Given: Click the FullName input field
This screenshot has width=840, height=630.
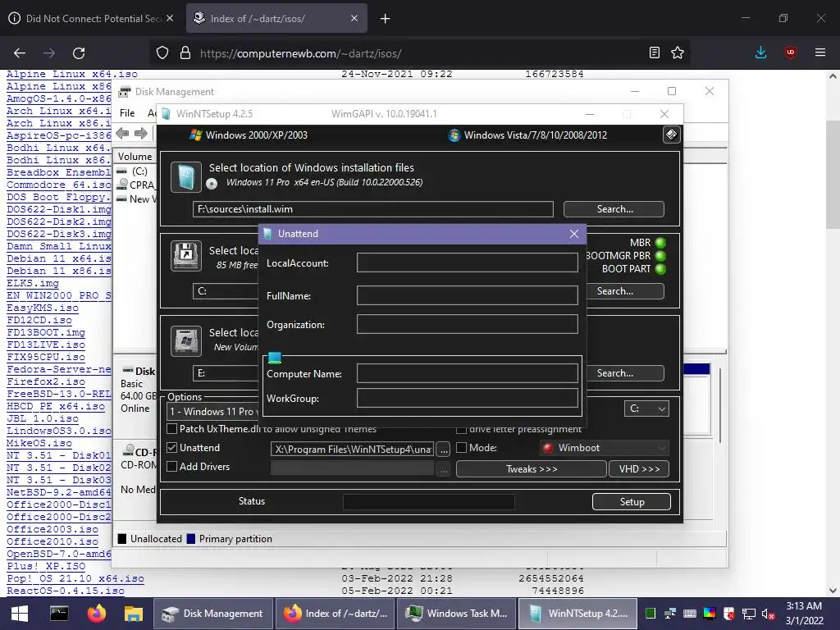Looking at the screenshot, I should click(467, 295).
